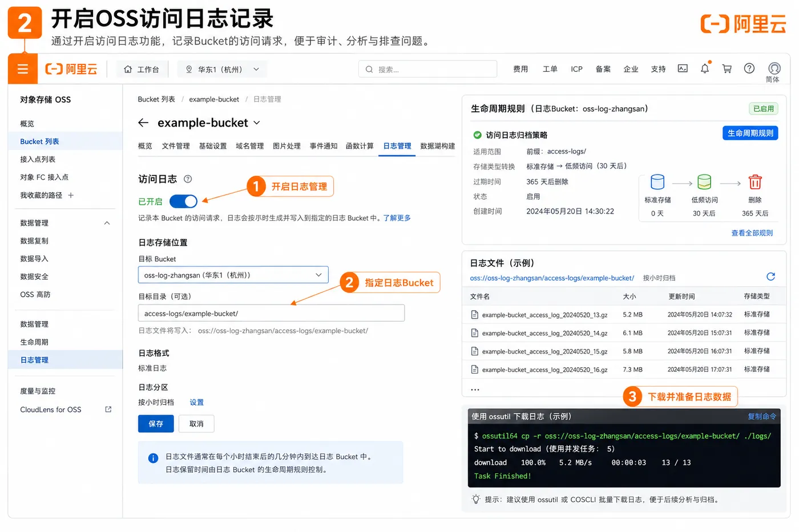Open file example-bucket_access_log_20240520_16.gz
The width and height of the screenshot is (799, 532).
(x=544, y=369)
